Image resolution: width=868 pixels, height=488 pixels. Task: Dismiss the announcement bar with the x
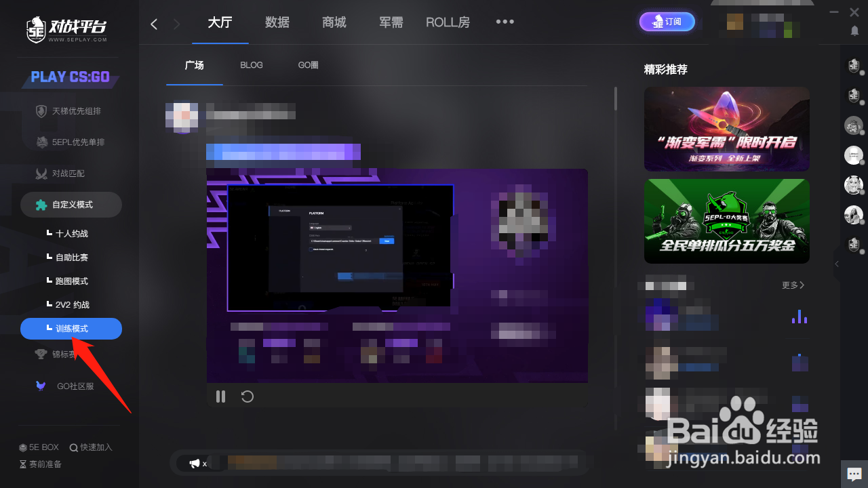pos(205,464)
